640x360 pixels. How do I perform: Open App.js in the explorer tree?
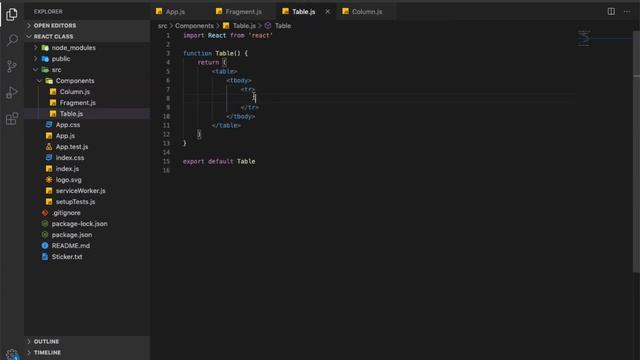point(87,136)
